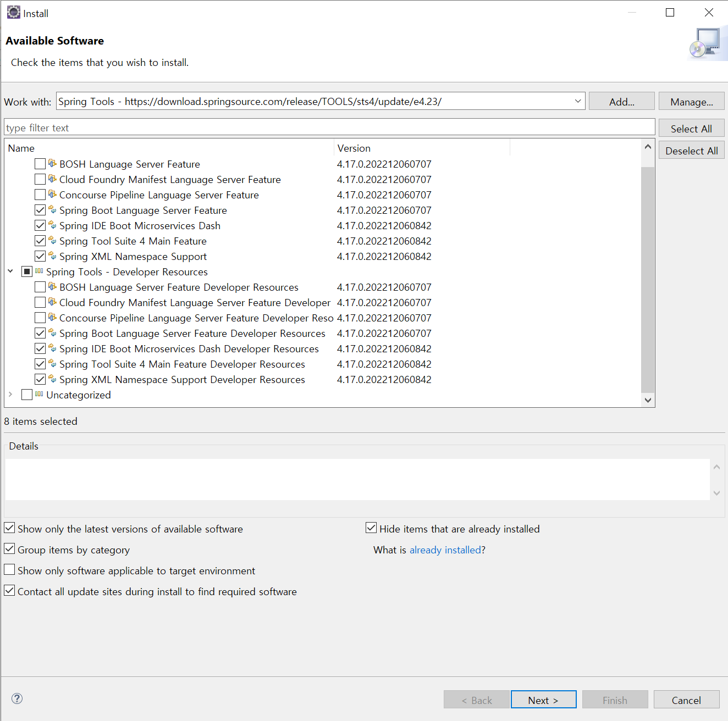Check the Cloud Foundry Manifest Language Server Feature box
The height and width of the screenshot is (721, 728).
point(40,179)
